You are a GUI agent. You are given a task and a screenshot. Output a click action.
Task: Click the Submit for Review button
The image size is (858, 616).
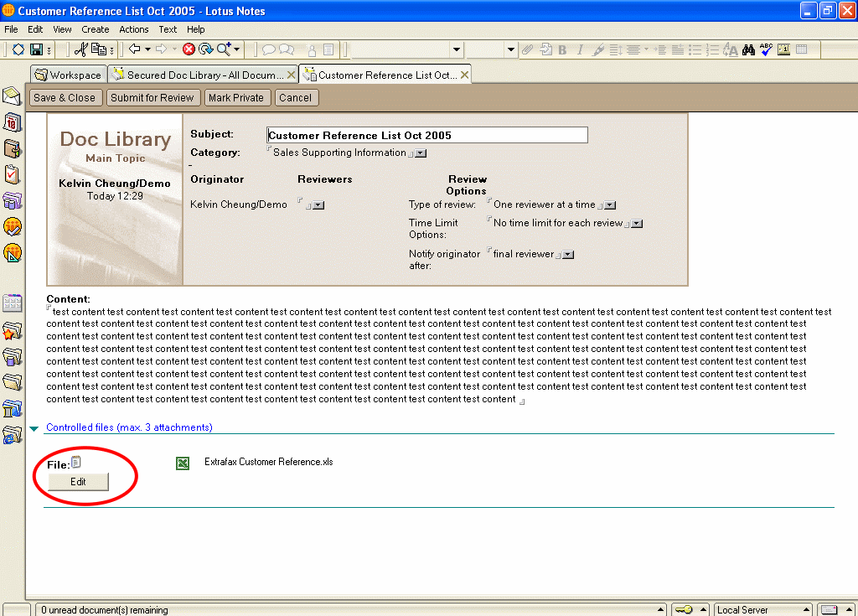152,98
